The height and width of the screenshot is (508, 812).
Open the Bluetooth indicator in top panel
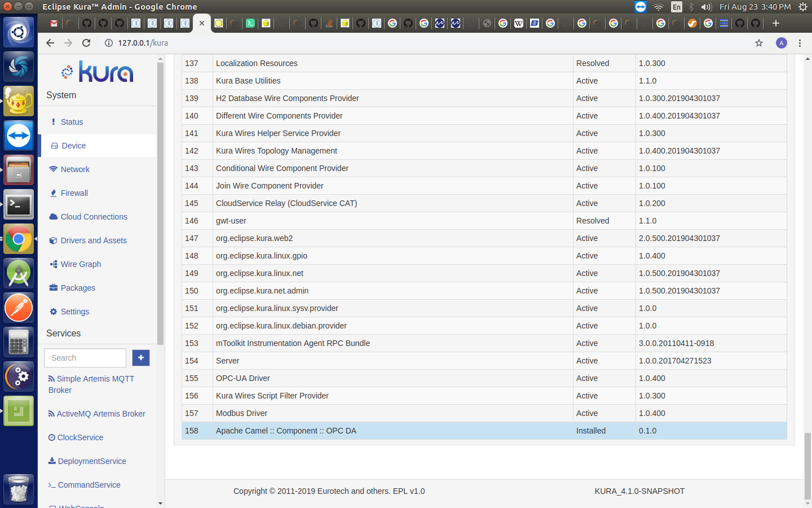pyautogui.click(x=691, y=7)
